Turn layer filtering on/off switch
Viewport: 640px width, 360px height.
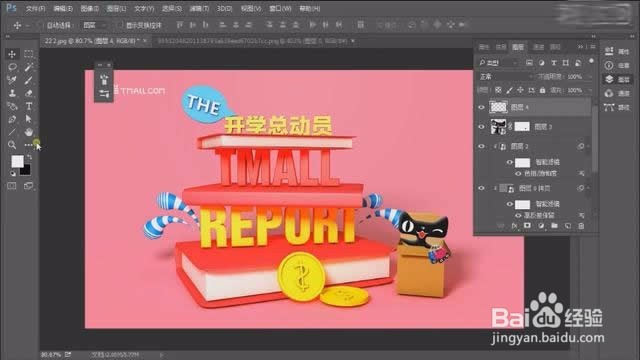pyautogui.click(x=591, y=61)
